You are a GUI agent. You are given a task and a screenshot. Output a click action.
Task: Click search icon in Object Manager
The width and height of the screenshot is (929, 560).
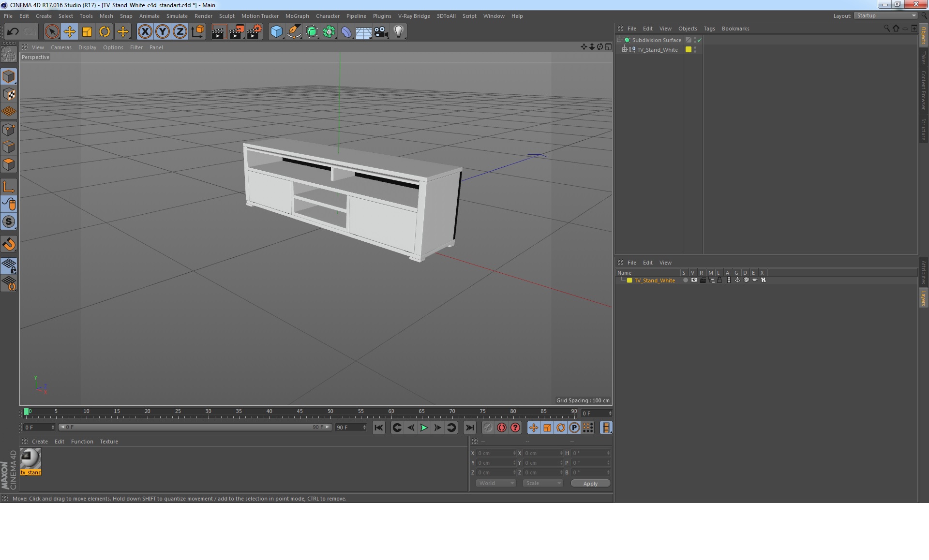pos(886,29)
